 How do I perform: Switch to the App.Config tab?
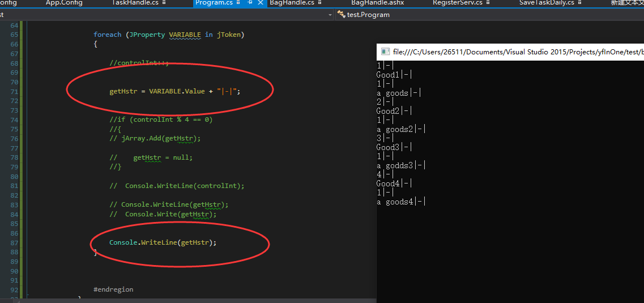pyautogui.click(x=64, y=3)
